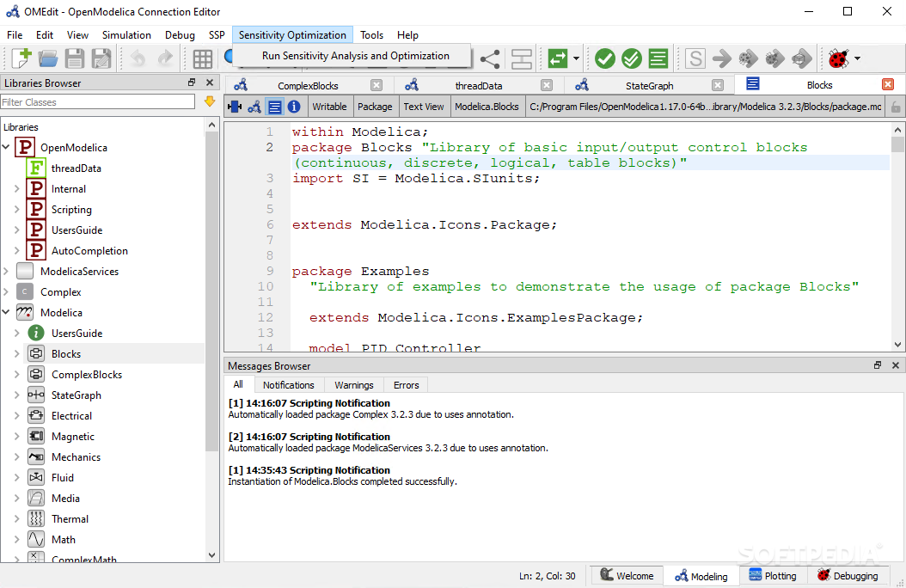Show Documentation View info icon
Viewport: 906px width, 588px height.
point(294,107)
